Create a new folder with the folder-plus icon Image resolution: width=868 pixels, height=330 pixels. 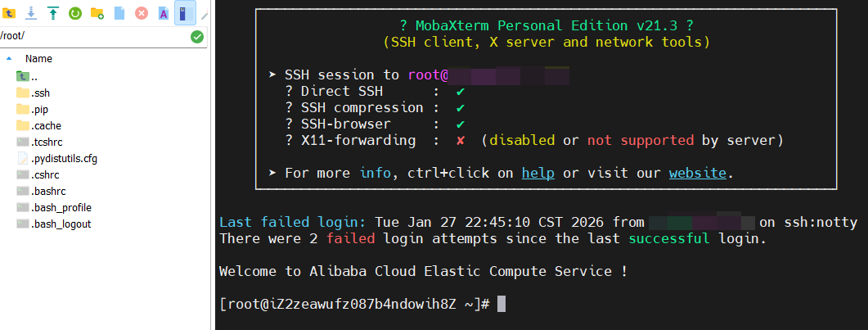tap(97, 13)
